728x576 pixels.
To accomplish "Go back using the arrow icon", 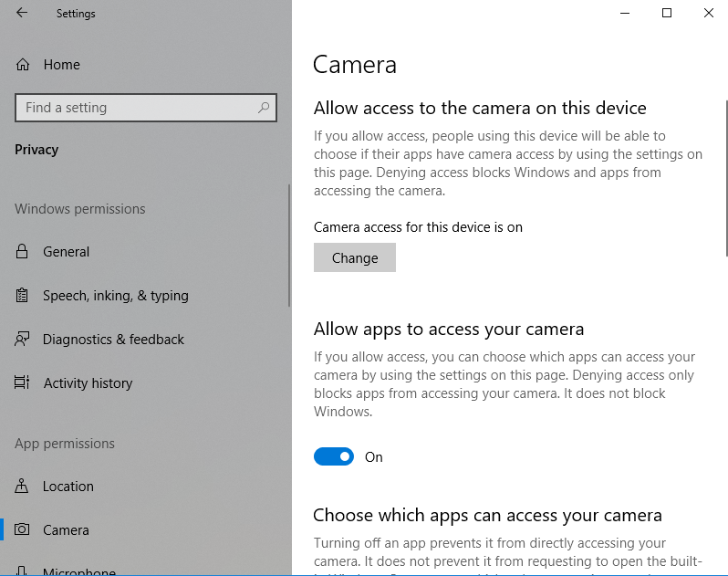I will (x=22, y=14).
